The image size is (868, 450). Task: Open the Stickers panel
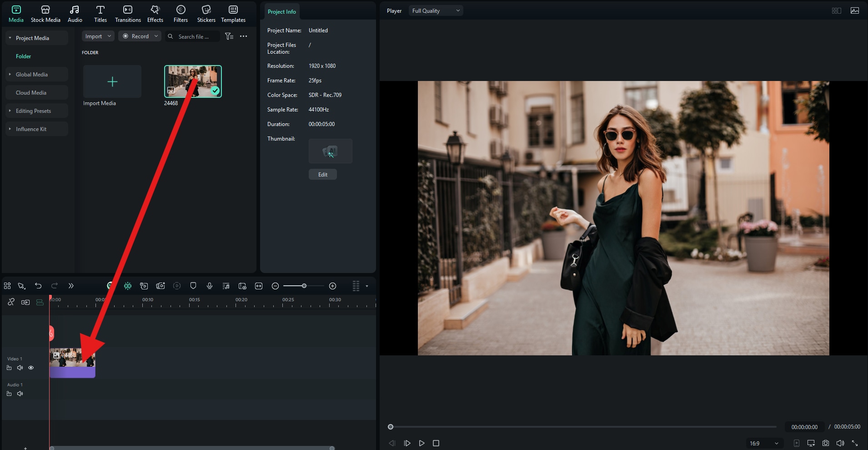[x=206, y=13]
